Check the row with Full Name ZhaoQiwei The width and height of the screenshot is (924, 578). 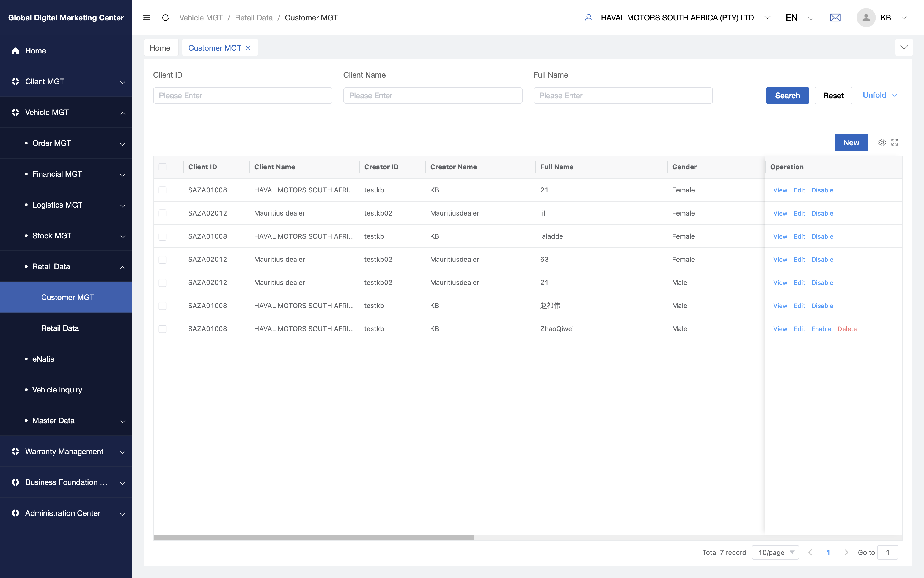click(163, 329)
